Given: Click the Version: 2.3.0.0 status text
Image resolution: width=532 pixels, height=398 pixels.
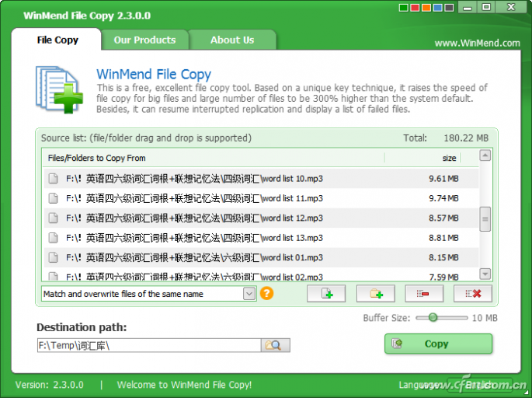Looking at the screenshot, I should tap(50, 385).
